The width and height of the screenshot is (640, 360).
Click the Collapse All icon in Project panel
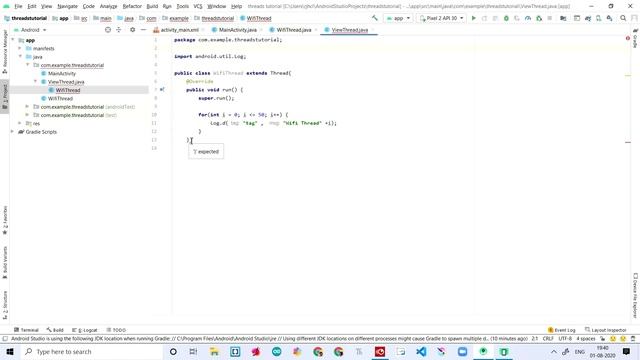click(119, 30)
